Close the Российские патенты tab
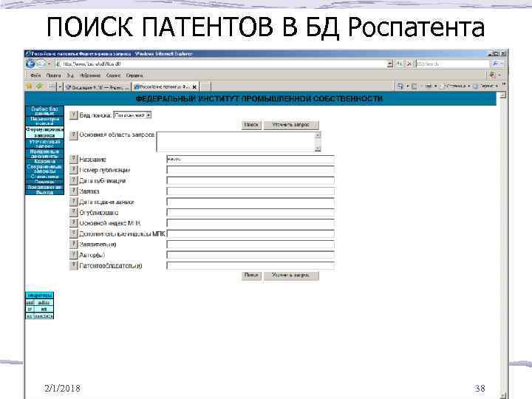Screen dimensions: 532x399 click(x=194, y=87)
